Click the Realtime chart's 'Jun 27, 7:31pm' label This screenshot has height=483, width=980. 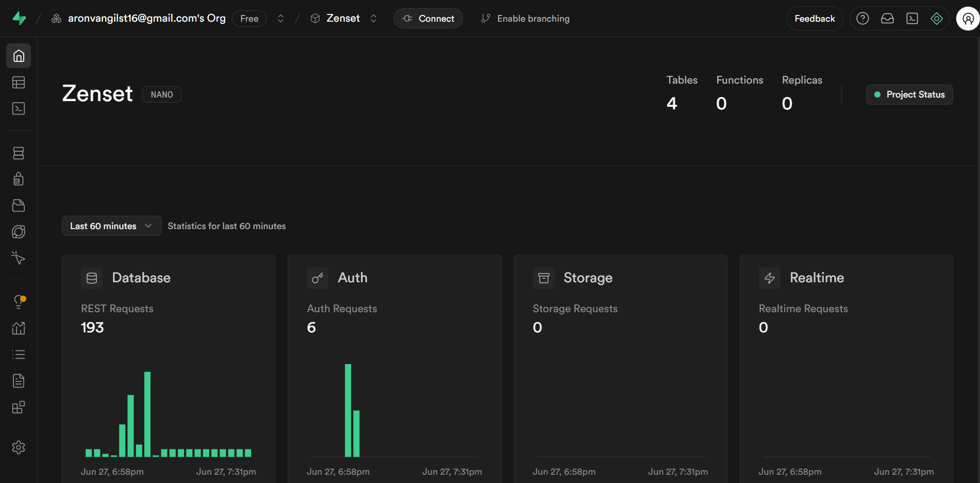coord(904,472)
